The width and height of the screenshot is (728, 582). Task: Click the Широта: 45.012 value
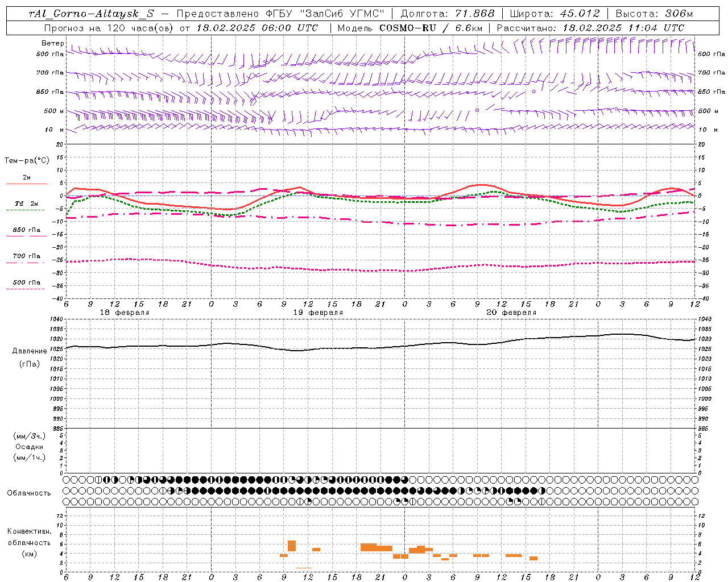tap(555, 14)
